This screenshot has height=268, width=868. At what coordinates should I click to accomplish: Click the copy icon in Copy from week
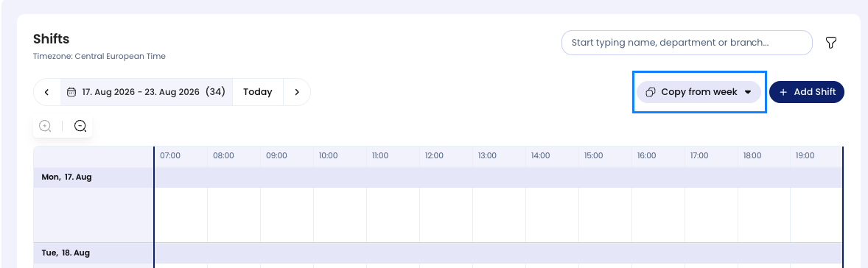click(651, 92)
